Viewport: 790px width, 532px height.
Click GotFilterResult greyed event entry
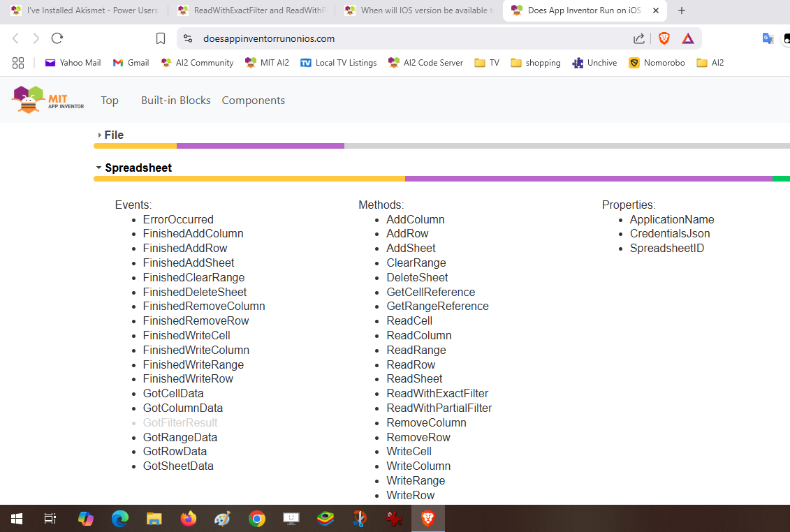point(180,422)
